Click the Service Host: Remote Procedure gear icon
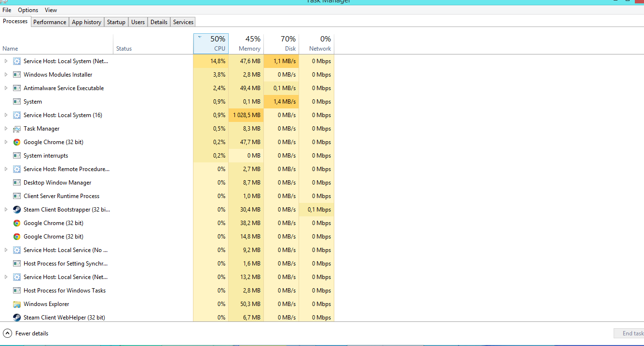644x346 pixels. pyautogui.click(x=17, y=169)
